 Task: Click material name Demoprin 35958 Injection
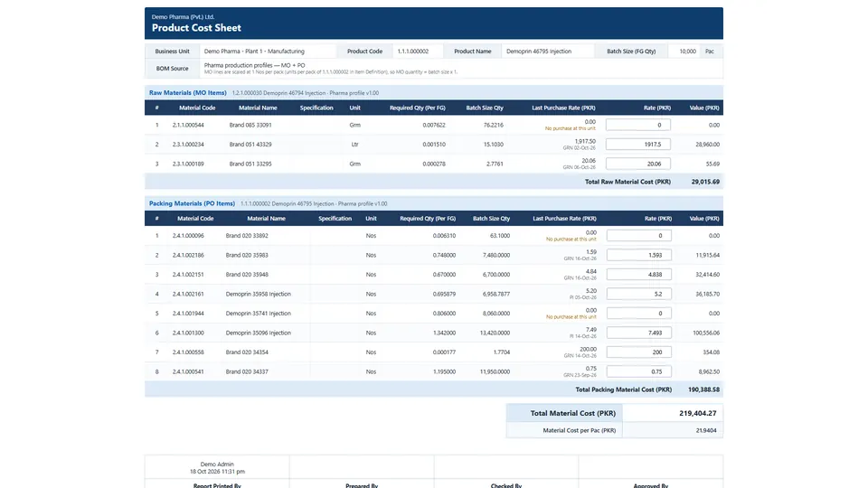click(258, 294)
